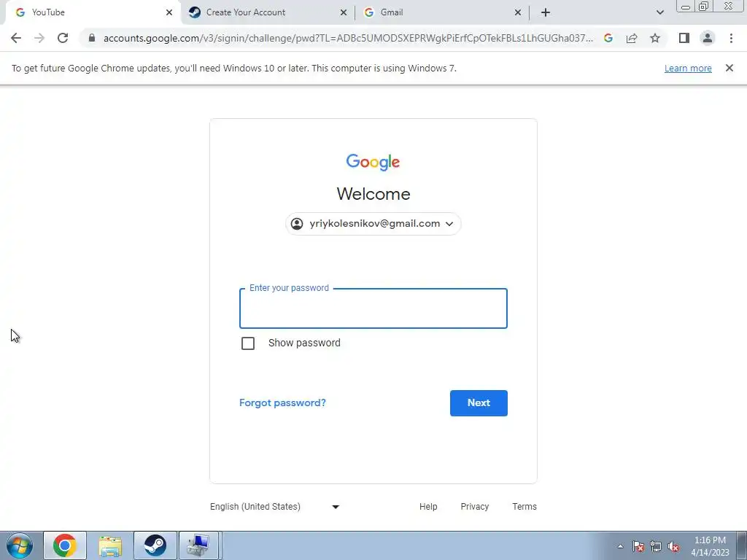Image resolution: width=747 pixels, height=560 pixels.
Task: Open a new tab
Action: point(546,12)
